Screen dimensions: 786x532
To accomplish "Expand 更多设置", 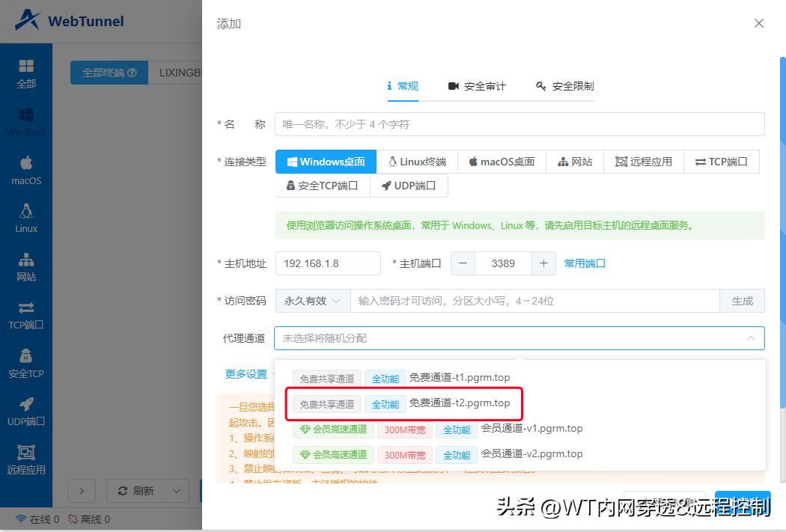I will click(x=246, y=374).
